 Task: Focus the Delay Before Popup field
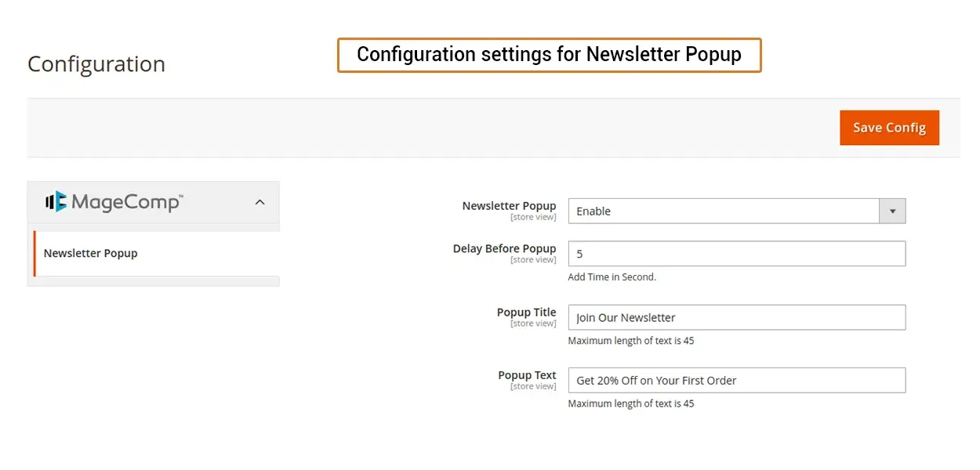coord(736,254)
